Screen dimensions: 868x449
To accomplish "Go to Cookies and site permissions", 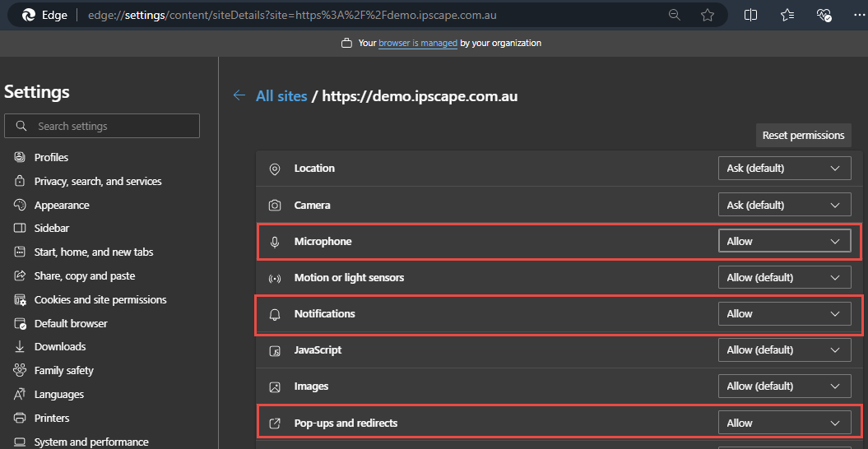I will click(x=100, y=299).
